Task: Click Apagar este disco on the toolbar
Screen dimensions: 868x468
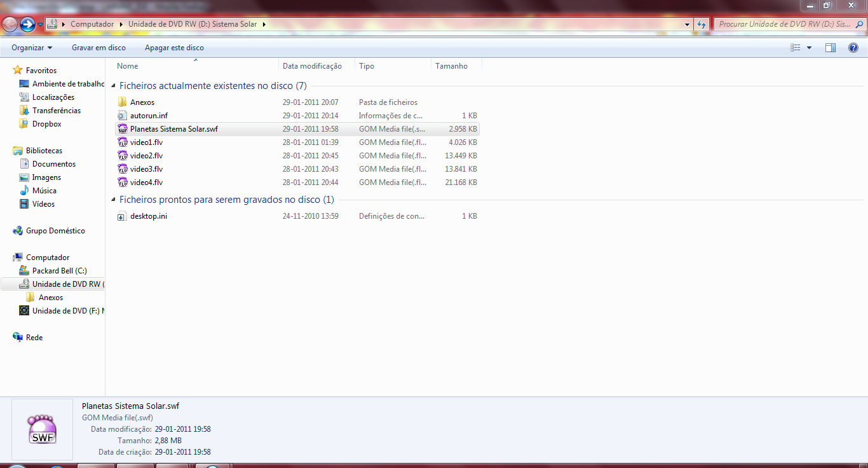Action: point(174,47)
